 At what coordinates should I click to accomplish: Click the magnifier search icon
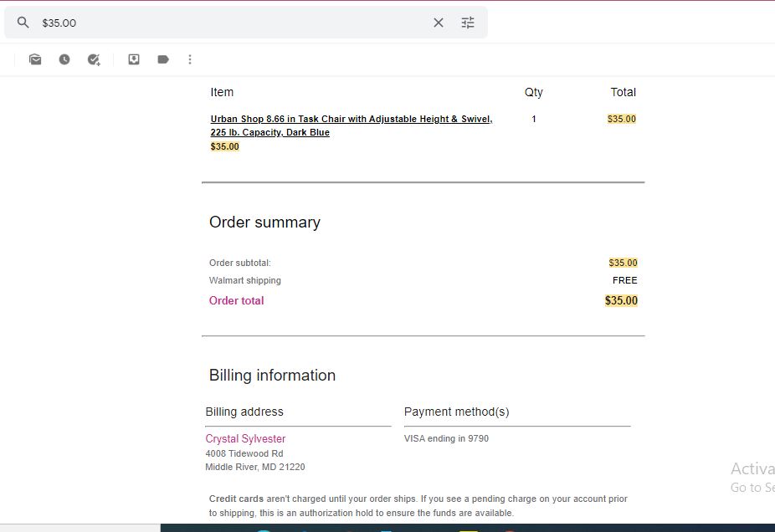click(23, 23)
